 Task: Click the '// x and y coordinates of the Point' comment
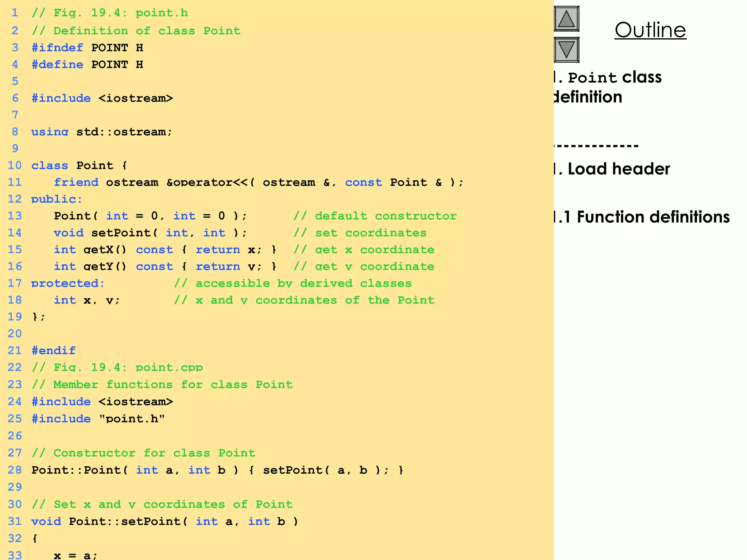tap(304, 300)
